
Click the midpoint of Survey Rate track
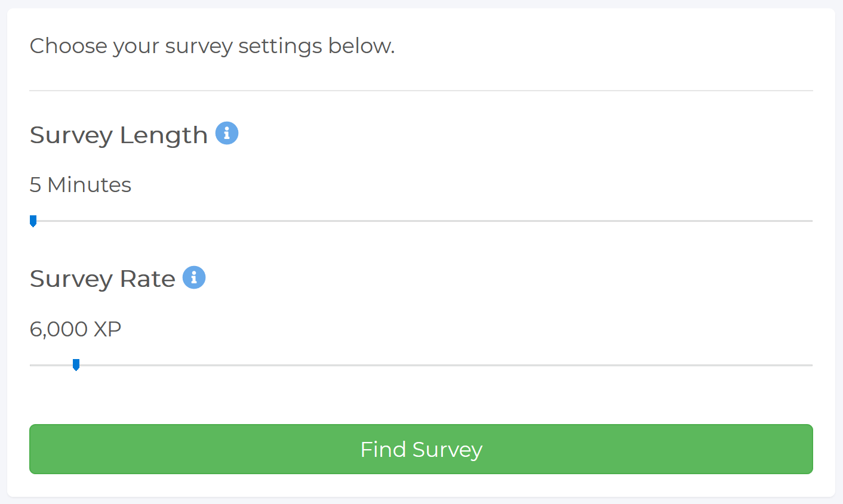pos(421,365)
